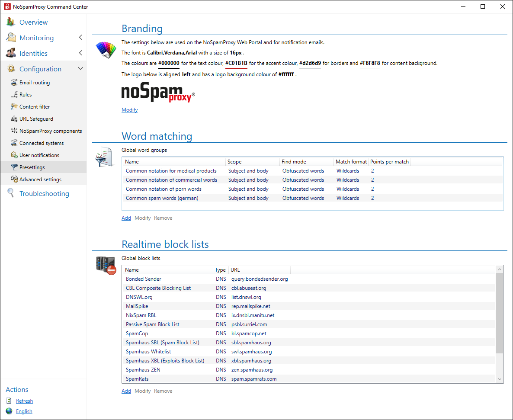The width and height of the screenshot is (513, 420).
Task: Click the Overview chart icon
Action: click(x=10, y=22)
